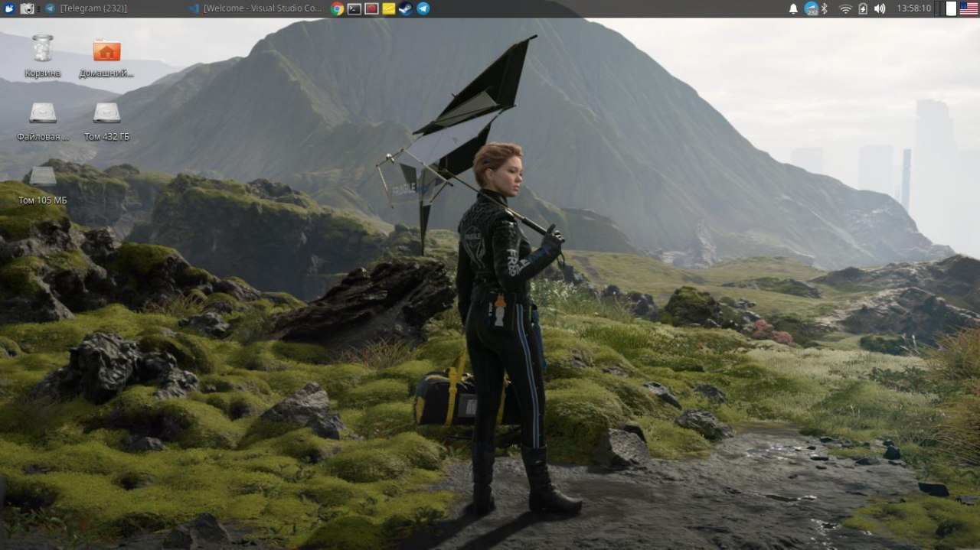The image size is (980, 550).
Task: Select the Том 105 МБ volume icon
Action: click(43, 186)
